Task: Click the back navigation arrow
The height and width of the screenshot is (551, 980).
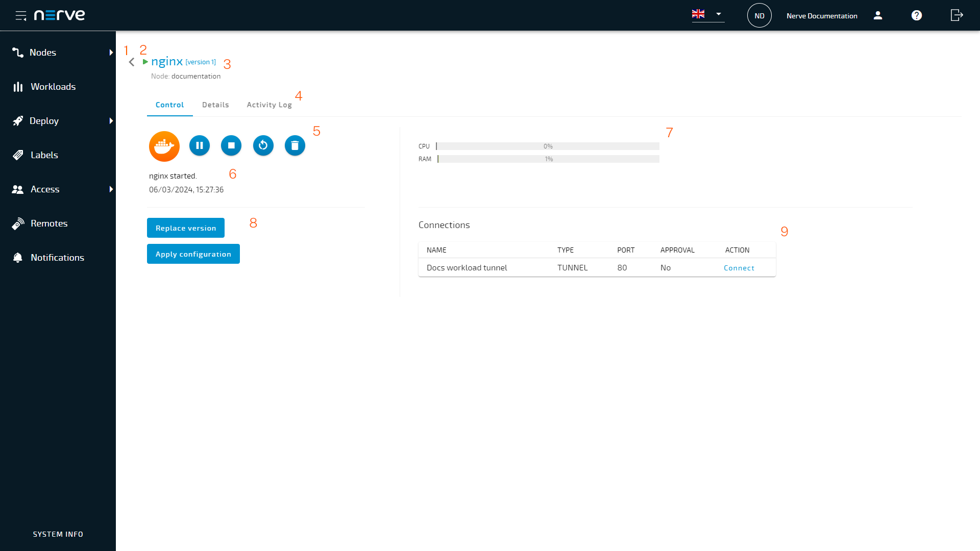Action: click(133, 62)
